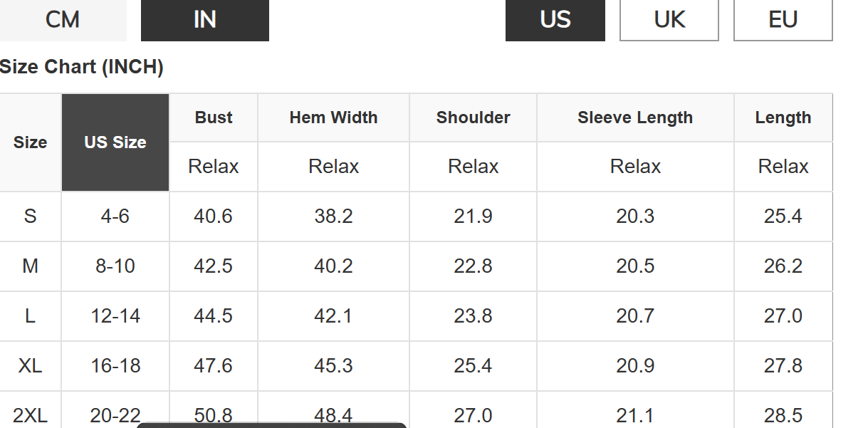Click the Shoulder column header

(473, 118)
